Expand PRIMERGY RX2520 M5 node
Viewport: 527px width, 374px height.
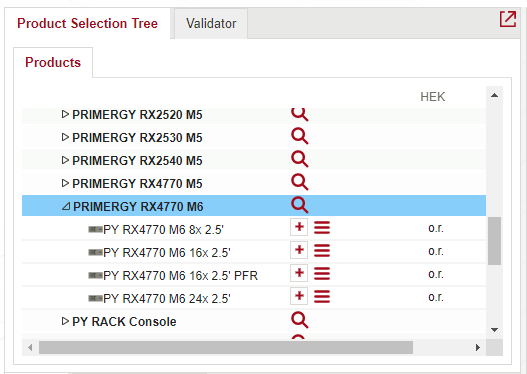coord(66,114)
